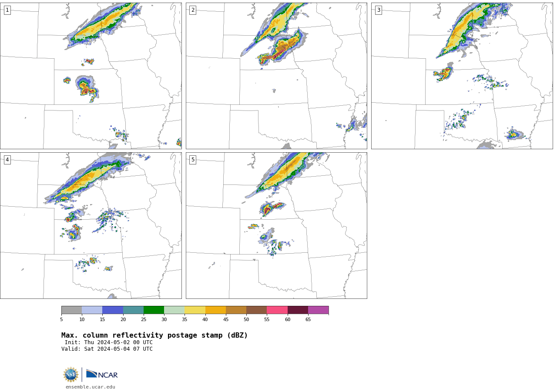The width and height of the screenshot is (557, 392).
Task: Click the number 4 panel label
Action: (7, 160)
